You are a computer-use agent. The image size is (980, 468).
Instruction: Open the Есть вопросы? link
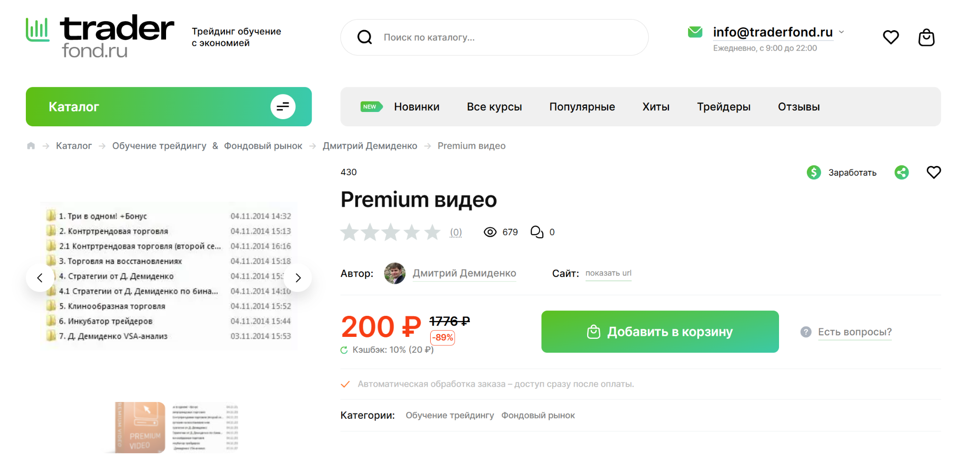[855, 332]
